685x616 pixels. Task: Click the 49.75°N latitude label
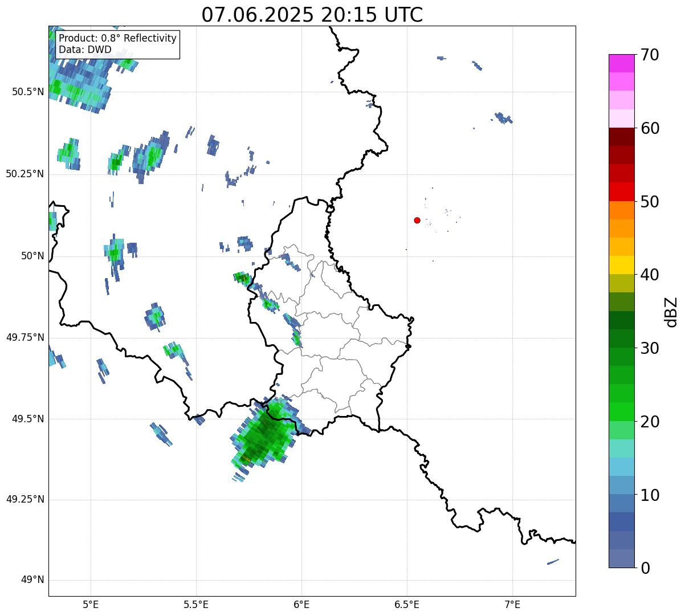25,337
